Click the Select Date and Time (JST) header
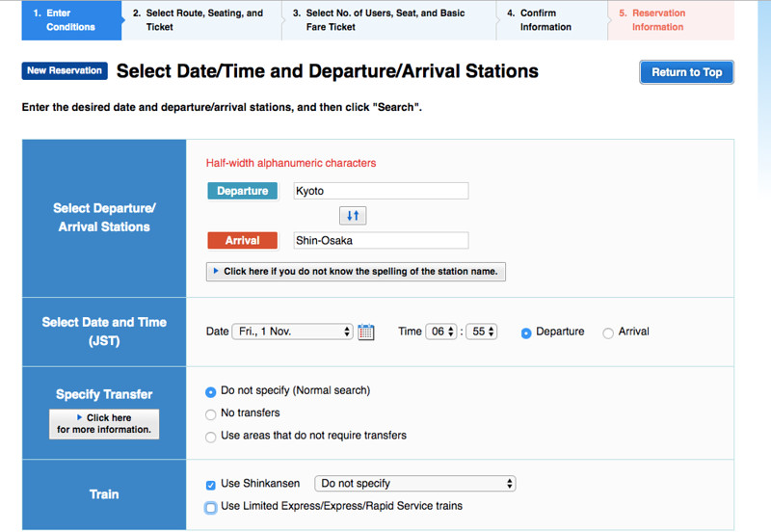Viewport: 771px width, 532px height. click(x=104, y=332)
